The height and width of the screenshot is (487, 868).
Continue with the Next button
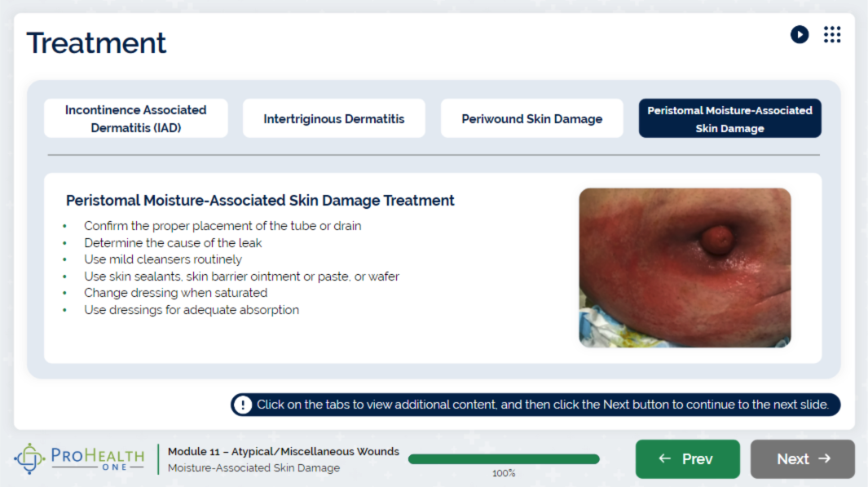[802, 458]
